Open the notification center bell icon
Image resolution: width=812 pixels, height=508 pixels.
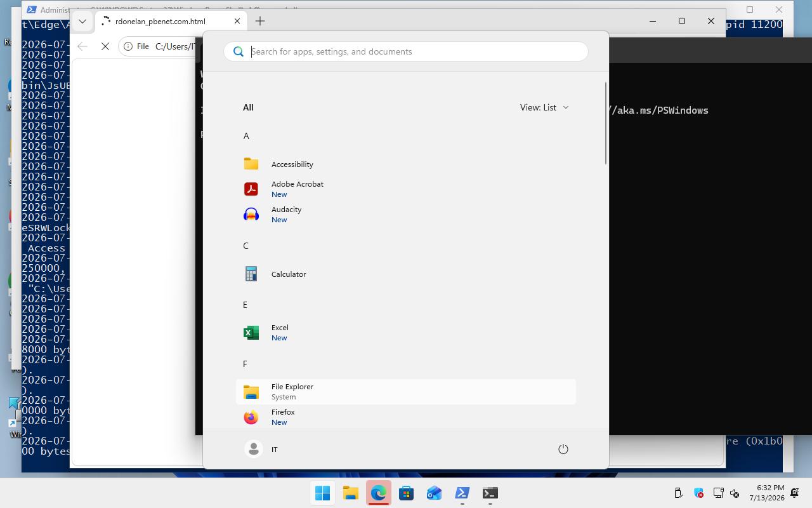point(794,493)
